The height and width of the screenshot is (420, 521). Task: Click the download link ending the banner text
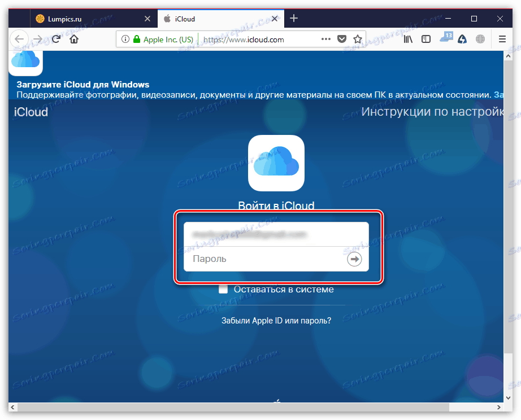tap(498, 95)
